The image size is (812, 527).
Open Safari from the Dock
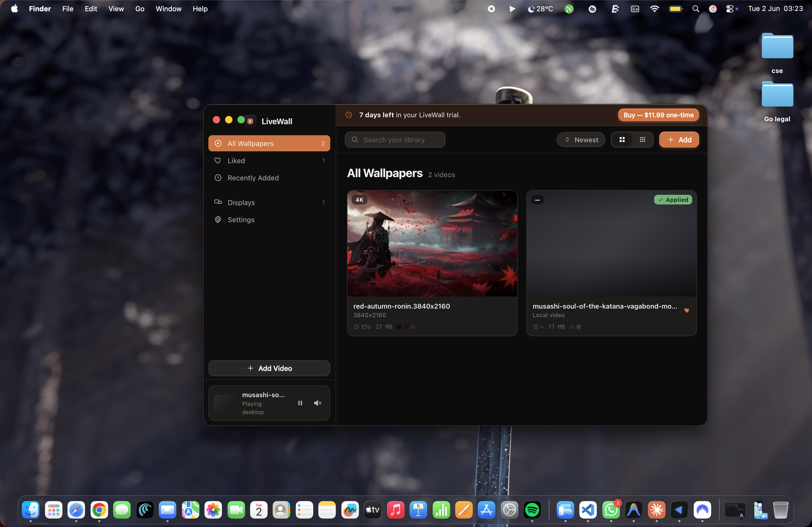76,510
